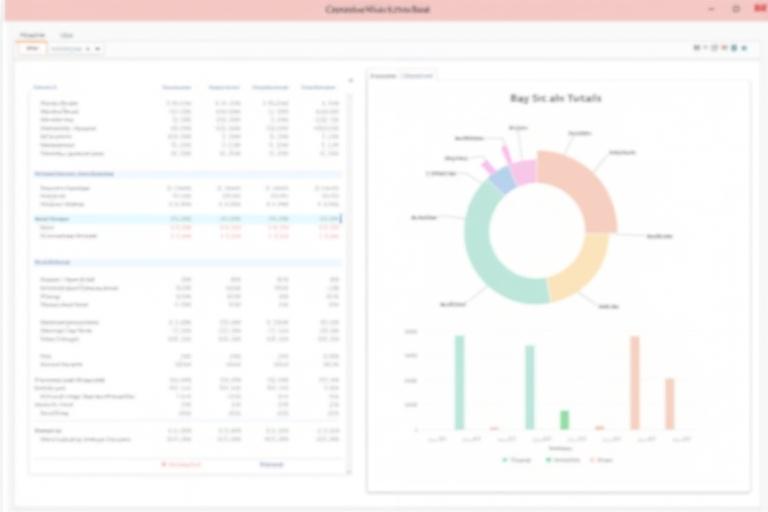The image size is (768, 512).
Task: Click the orange icon in the top-right toolbar
Action: (x=715, y=48)
